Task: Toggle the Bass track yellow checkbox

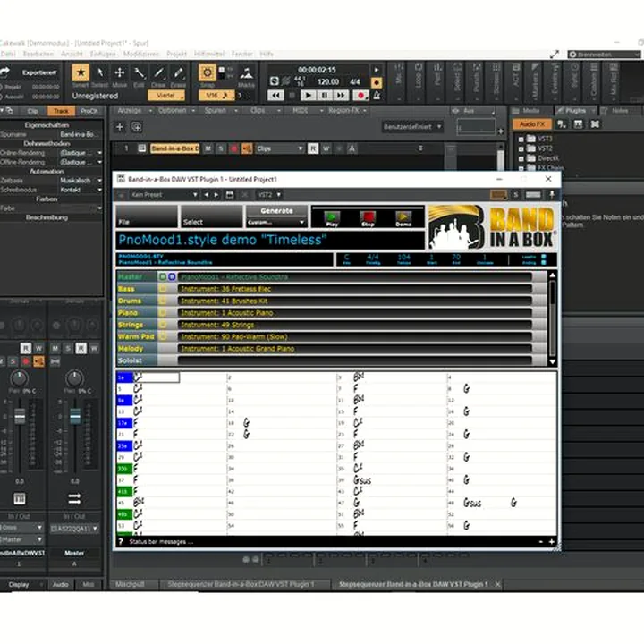Action: (163, 289)
